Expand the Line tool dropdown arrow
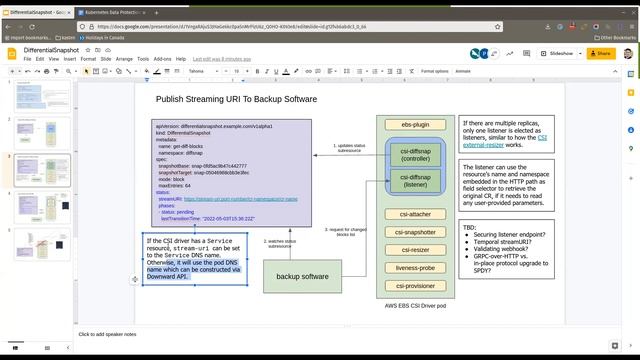This screenshot has height=360, width=640. [136, 71]
